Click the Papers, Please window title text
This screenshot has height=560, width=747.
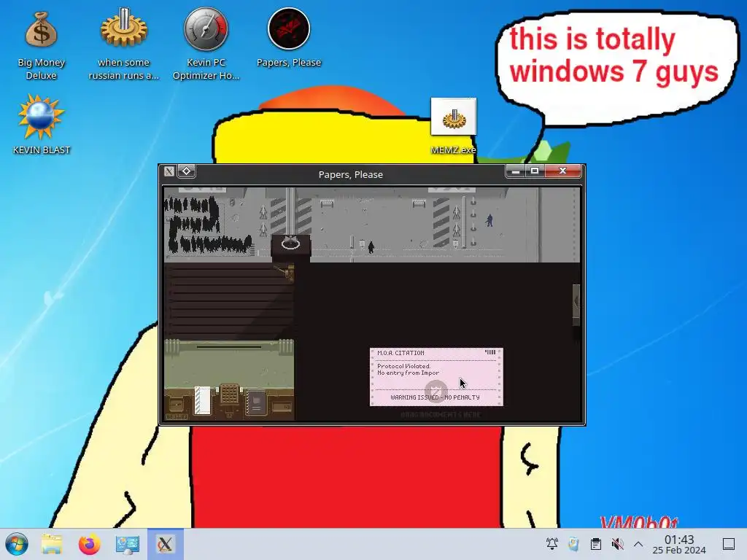(351, 175)
